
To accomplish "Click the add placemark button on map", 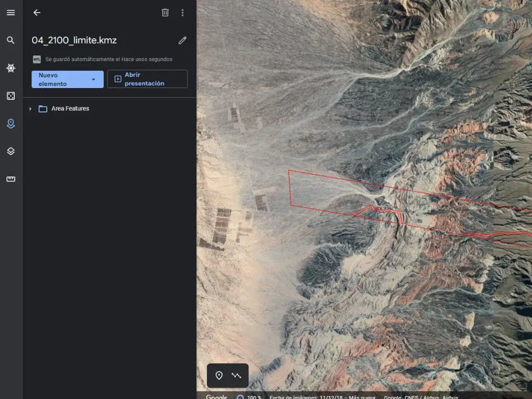I will pyautogui.click(x=219, y=376).
